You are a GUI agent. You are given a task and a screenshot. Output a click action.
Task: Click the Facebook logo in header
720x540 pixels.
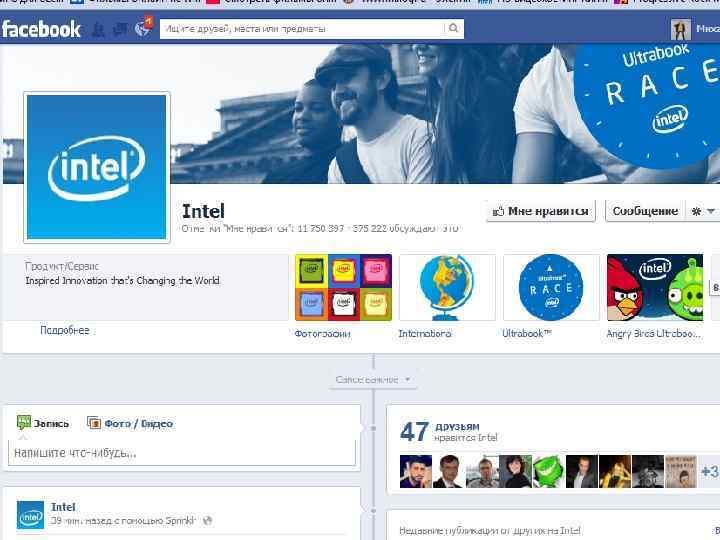click(x=41, y=29)
